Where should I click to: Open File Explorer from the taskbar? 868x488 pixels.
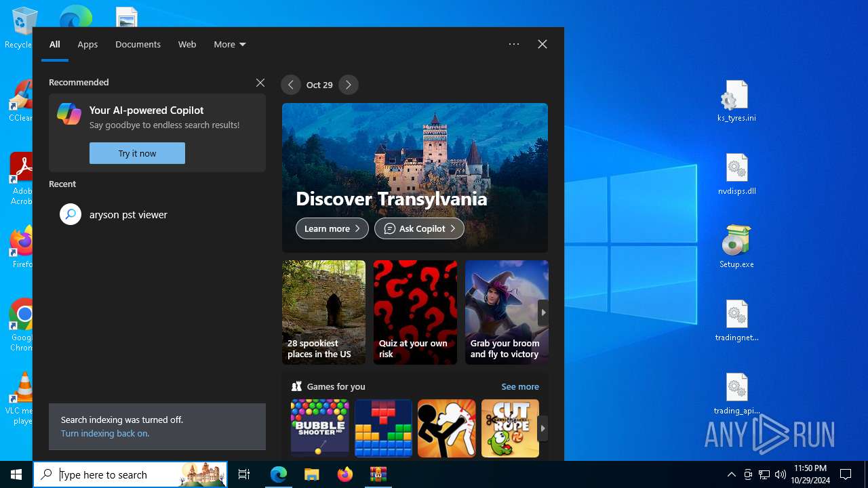click(312, 474)
